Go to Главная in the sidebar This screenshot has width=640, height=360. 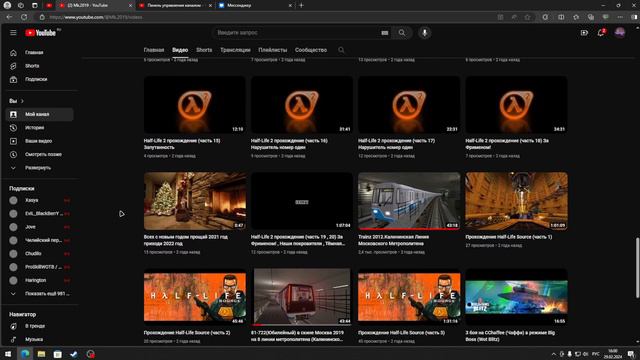[39, 53]
